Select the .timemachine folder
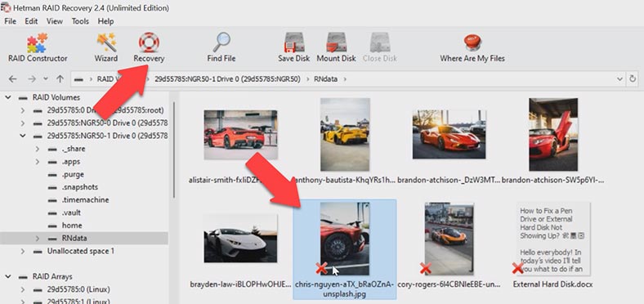Screen dimensions: 644x304 [x=85, y=199]
